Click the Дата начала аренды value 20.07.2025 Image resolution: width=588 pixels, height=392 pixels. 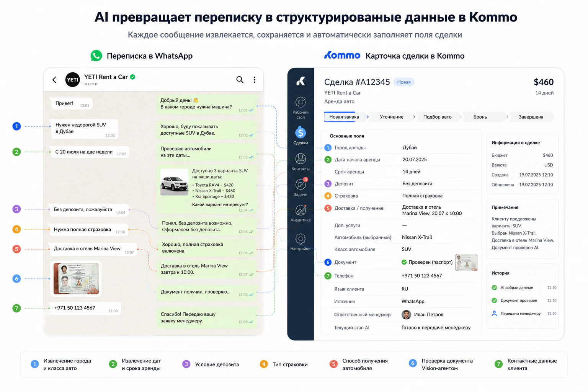click(x=415, y=160)
